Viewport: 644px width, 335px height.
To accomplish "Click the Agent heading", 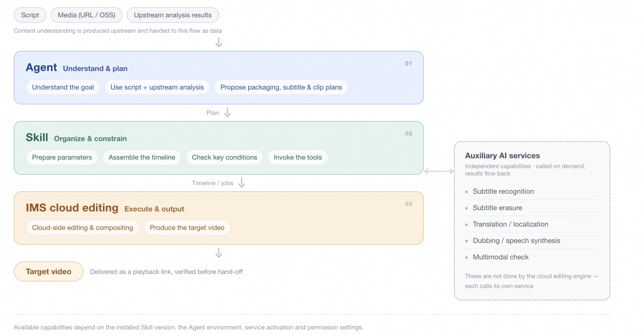I will [x=41, y=67].
